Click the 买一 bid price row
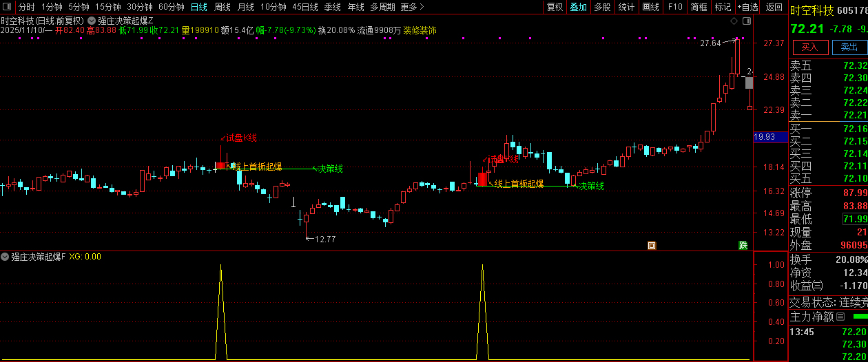Viewport: 868px width, 362px height. tap(829, 129)
